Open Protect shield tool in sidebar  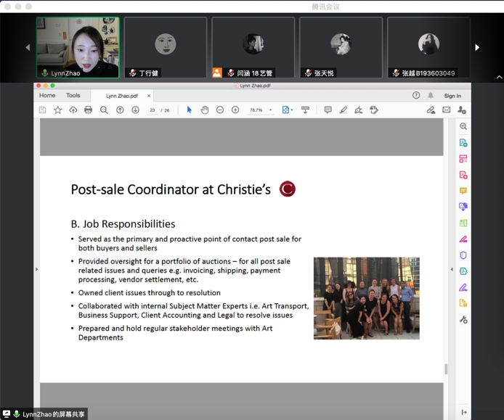click(x=463, y=255)
